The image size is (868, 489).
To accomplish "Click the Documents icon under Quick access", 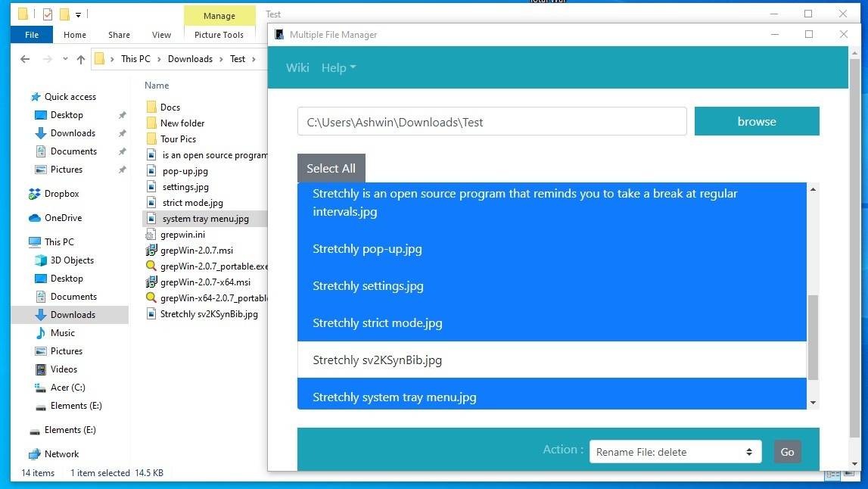I will click(40, 151).
